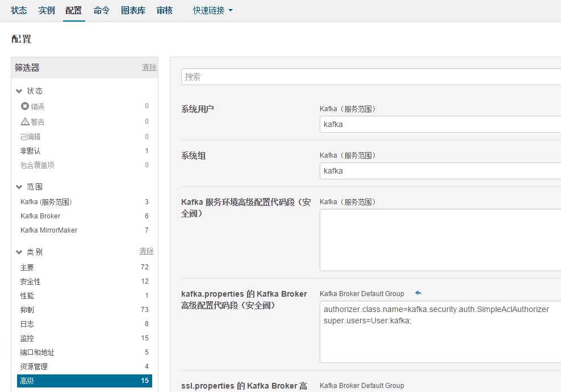Select the 日志 category filter
This screenshot has height=392, width=561.
tap(85, 324)
